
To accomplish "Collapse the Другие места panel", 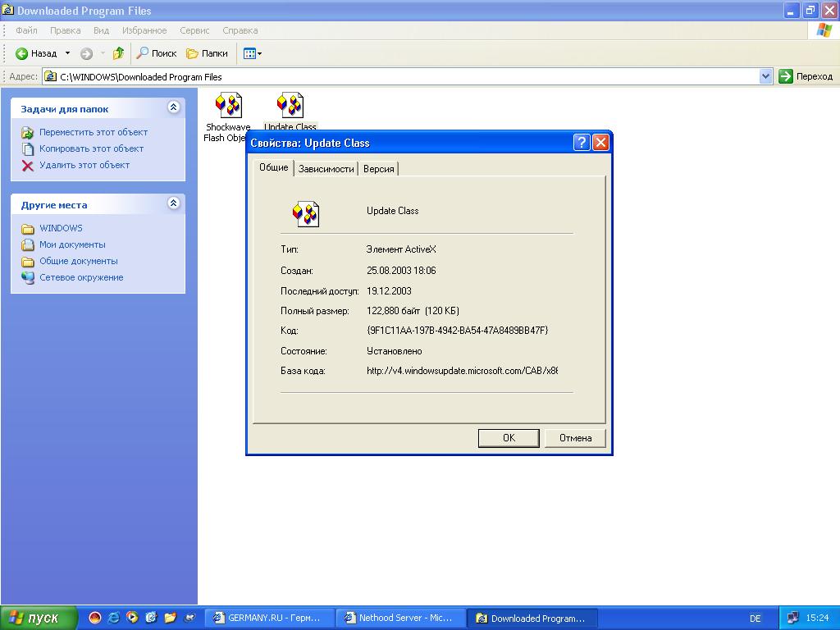I will click(x=173, y=203).
